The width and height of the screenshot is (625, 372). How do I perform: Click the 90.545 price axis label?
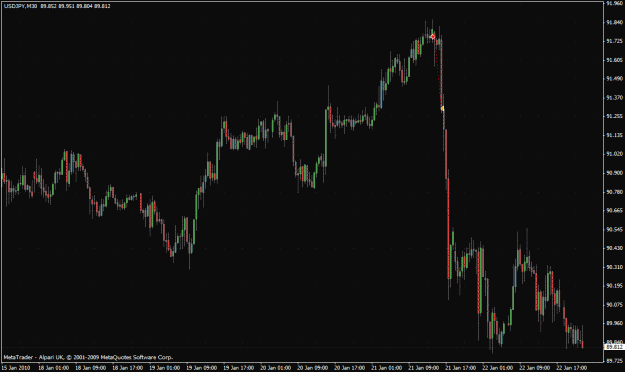click(x=614, y=229)
